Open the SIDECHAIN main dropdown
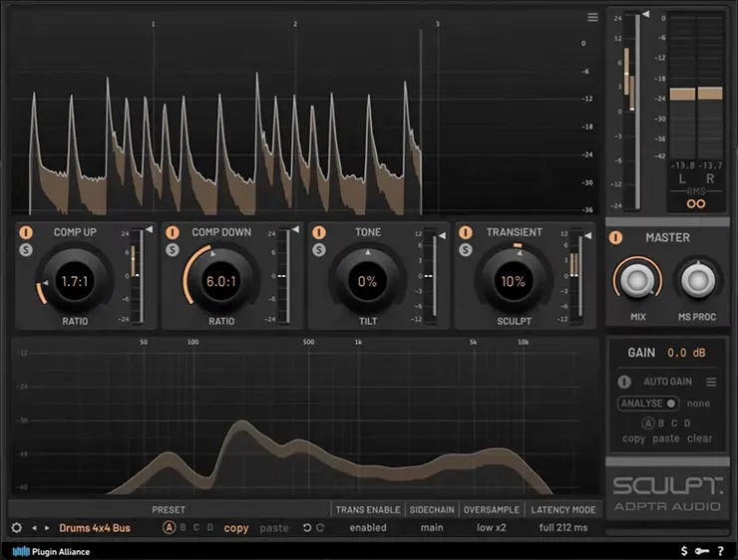This screenshot has width=738, height=560. (432, 527)
